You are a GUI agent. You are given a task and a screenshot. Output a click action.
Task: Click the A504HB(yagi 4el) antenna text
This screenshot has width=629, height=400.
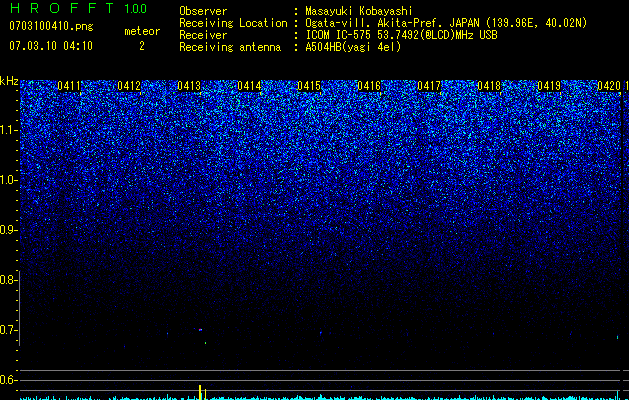pyautogui.click(x=353, y=47)
